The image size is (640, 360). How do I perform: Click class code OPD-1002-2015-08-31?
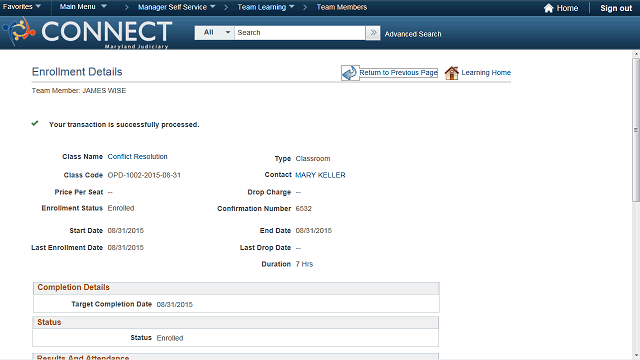144,175
